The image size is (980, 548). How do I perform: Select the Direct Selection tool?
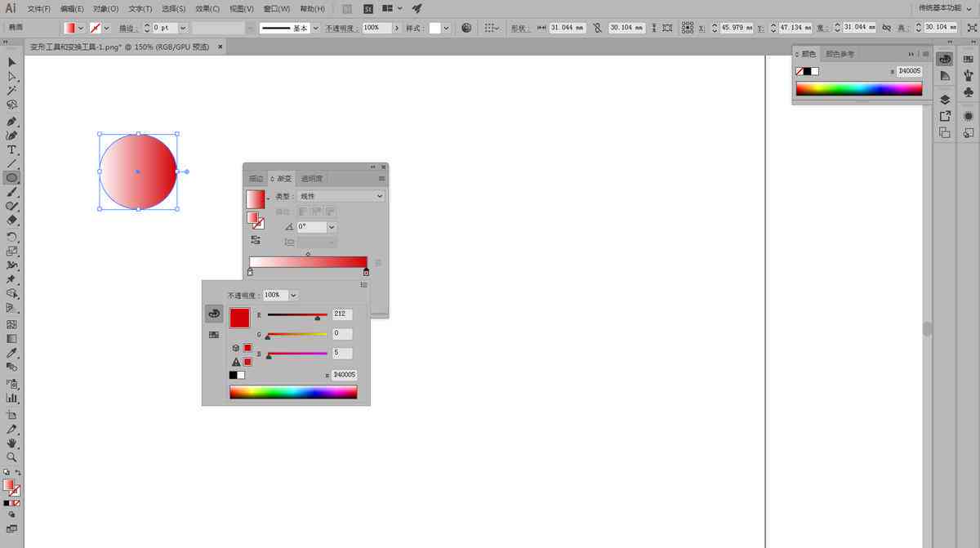12,76
